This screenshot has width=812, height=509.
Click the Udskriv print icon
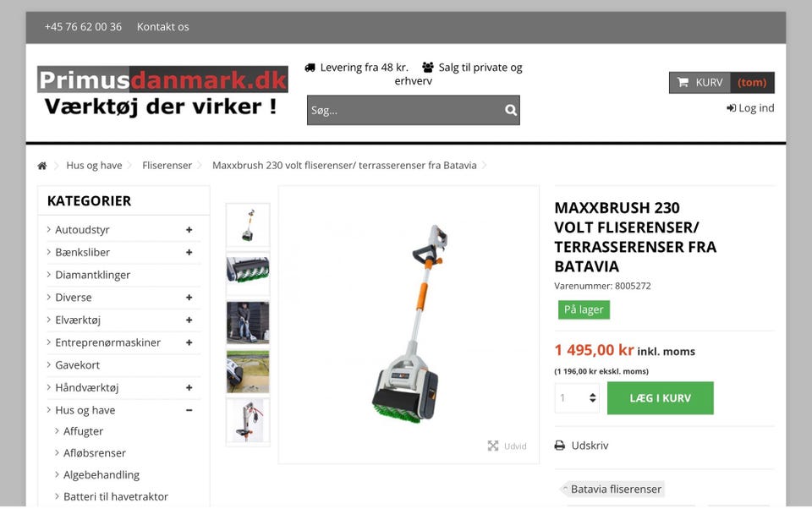point(560,446)
